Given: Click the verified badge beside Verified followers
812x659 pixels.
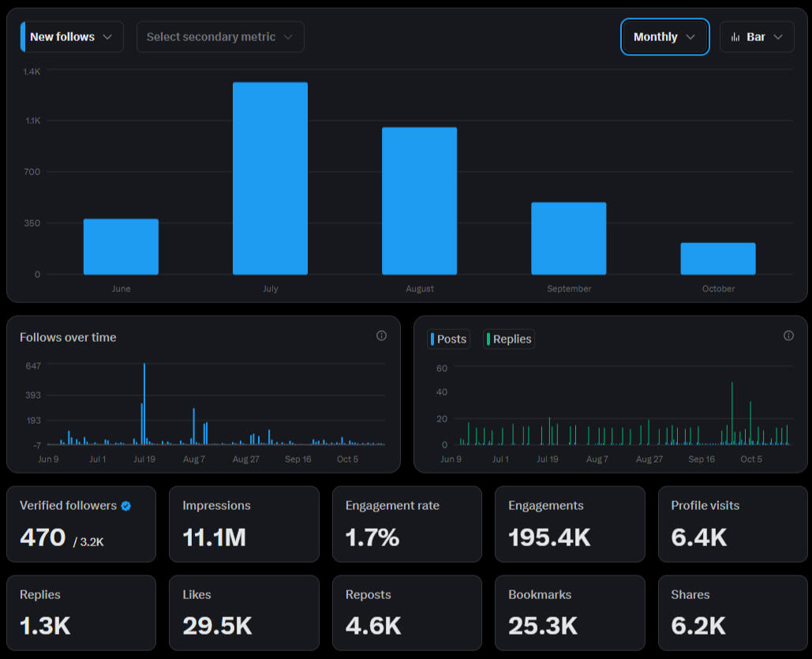Looking at the screenshot, I should [126, 506].
